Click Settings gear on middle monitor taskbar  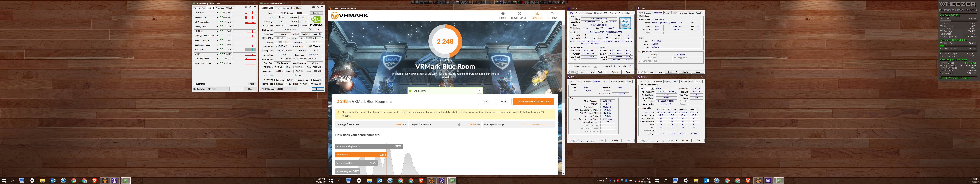359,181
